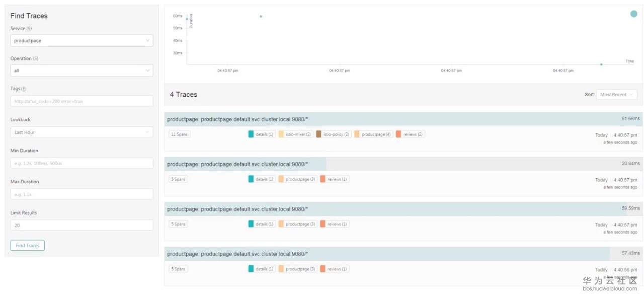This screenshot has width=644, height=296.
Task: Click the small scatter dot near Time axis end
Action: tap(601, 64)
